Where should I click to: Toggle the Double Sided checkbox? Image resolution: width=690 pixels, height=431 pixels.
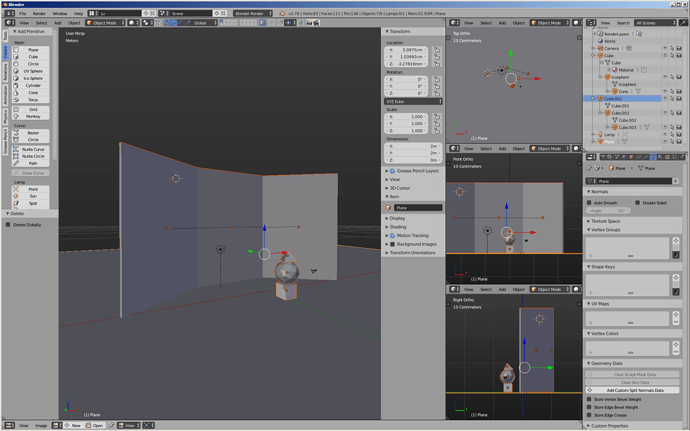[637, 203]
